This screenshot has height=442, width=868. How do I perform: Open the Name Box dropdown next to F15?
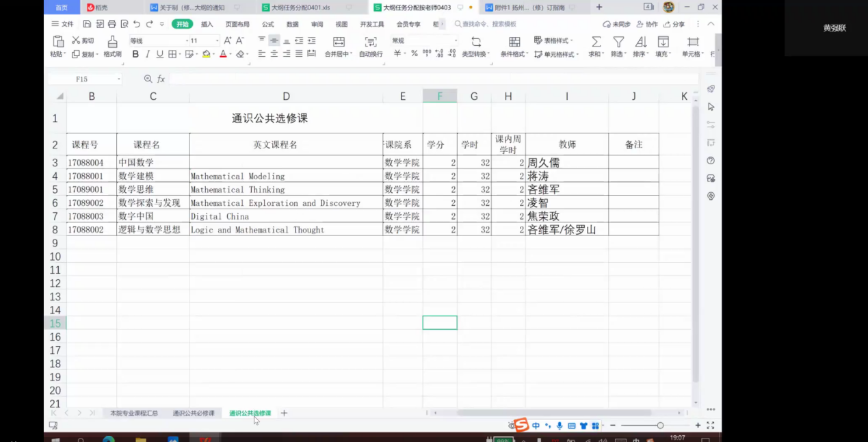click(118, 79)
